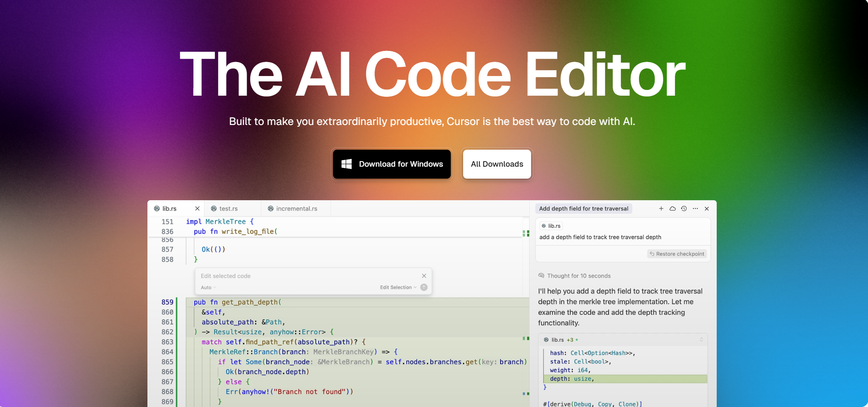
Task: Click the highlighted 'depth: usize,' added line
Action: pyautogui.click(x=625, y=379)
